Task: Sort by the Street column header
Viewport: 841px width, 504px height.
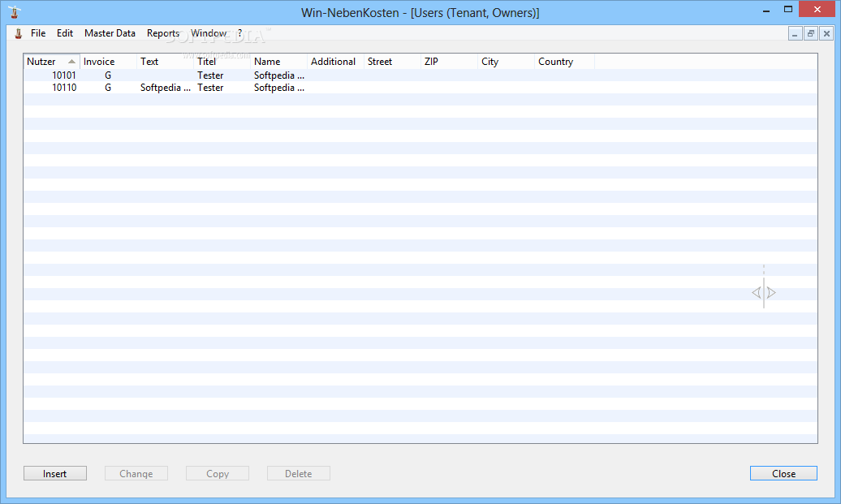Action: 393,62
